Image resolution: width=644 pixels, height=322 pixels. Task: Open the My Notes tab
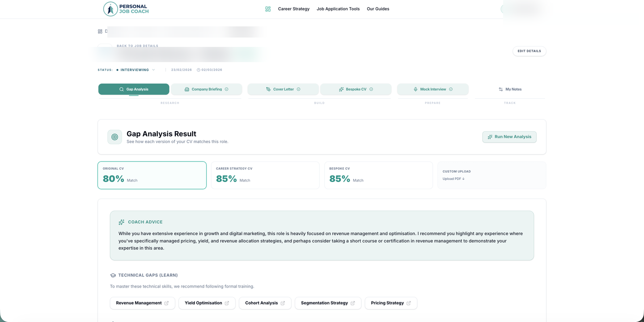point(510,89)
